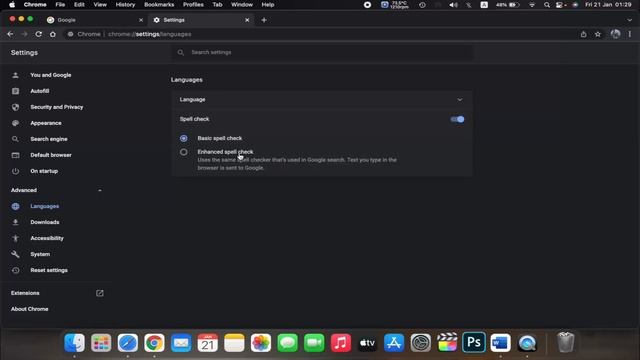The width and height of the screenshot is (640, 360).
Task: Open the Bookmarks menu
Action: (159, 5)
